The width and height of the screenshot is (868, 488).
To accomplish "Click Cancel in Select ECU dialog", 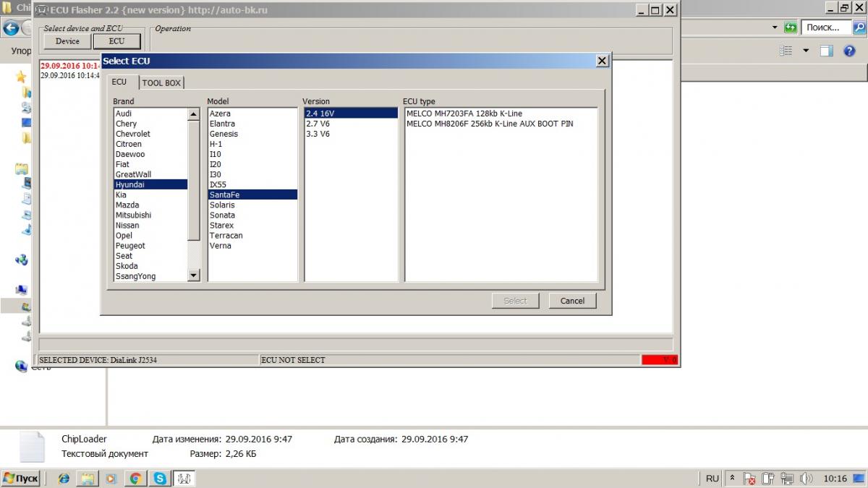I will click(572, 301).
